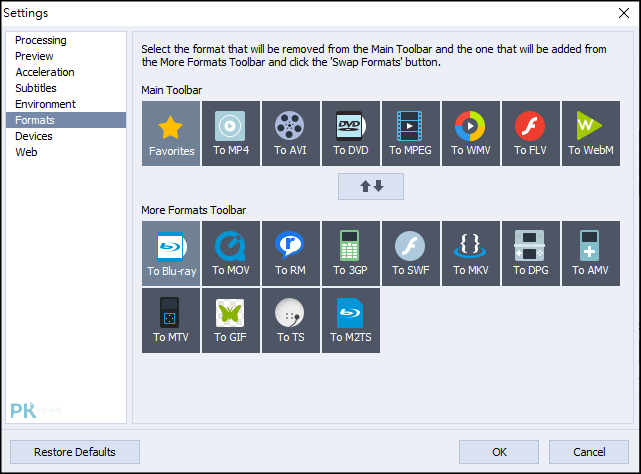
Task: Select the To TS format tile
Action: coord(291,321)
